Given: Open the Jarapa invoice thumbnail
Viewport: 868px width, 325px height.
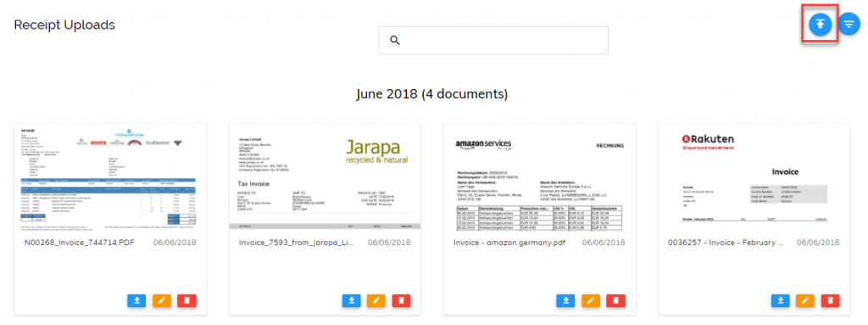Looking at the screenshot, I should coord(325,176).
